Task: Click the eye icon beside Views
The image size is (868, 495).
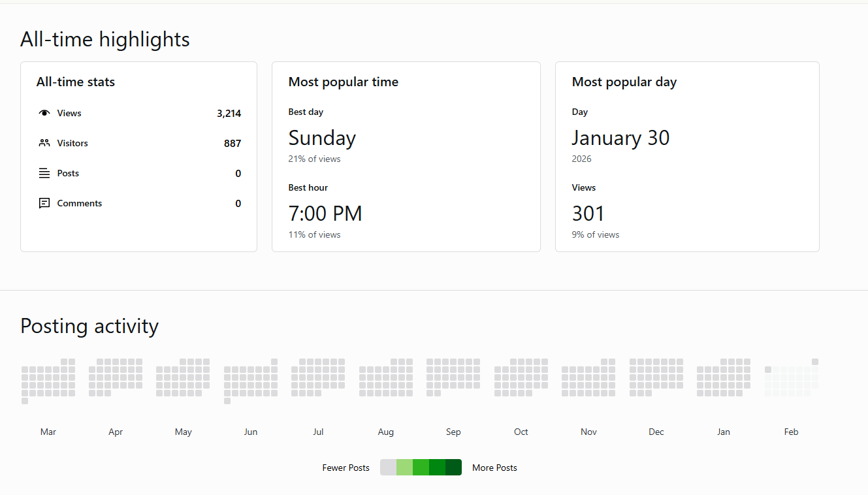Action: click(44, 113)
